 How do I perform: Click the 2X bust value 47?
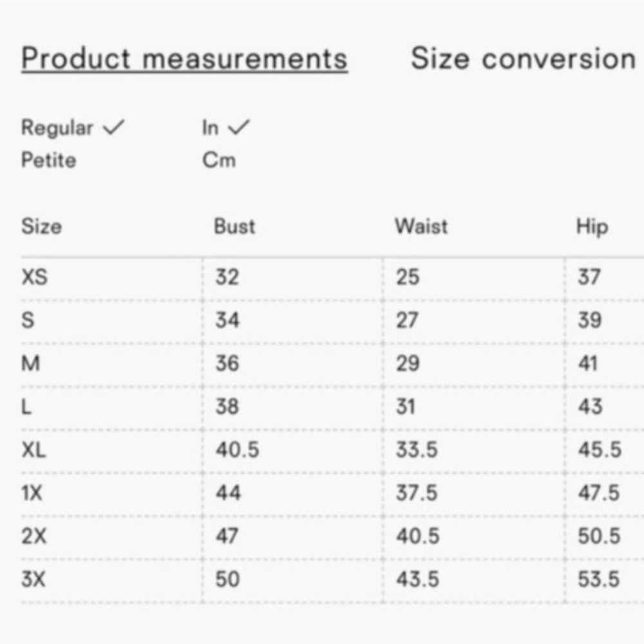(227, 536)
